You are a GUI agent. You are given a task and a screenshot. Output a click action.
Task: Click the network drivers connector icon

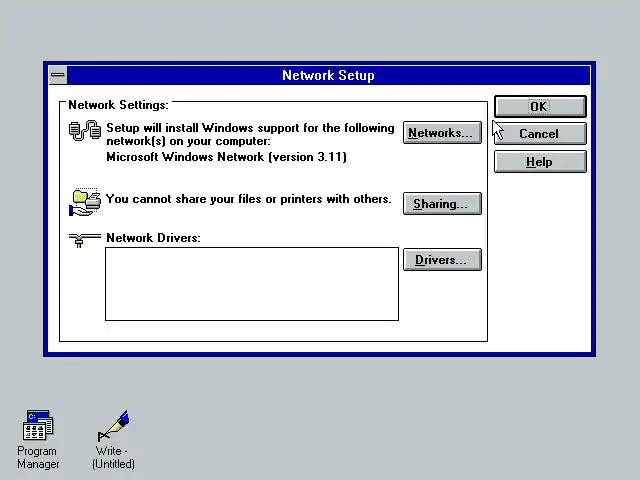point(84,240)
